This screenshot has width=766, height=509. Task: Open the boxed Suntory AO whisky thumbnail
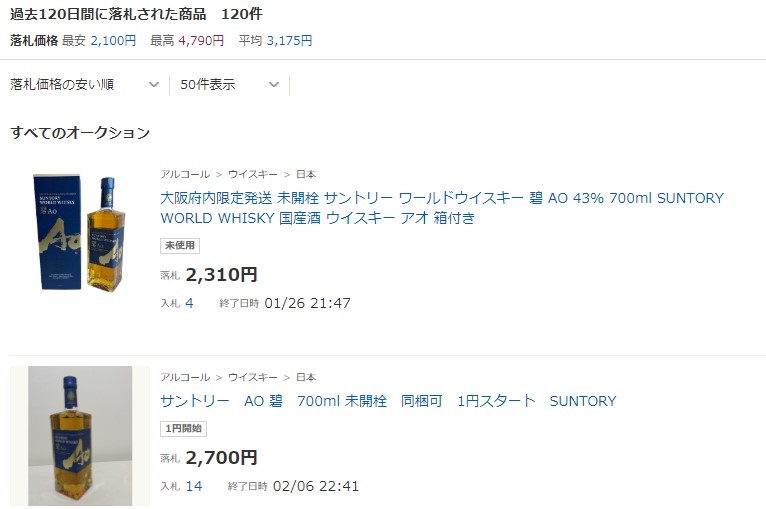click(x=80, y=233)
